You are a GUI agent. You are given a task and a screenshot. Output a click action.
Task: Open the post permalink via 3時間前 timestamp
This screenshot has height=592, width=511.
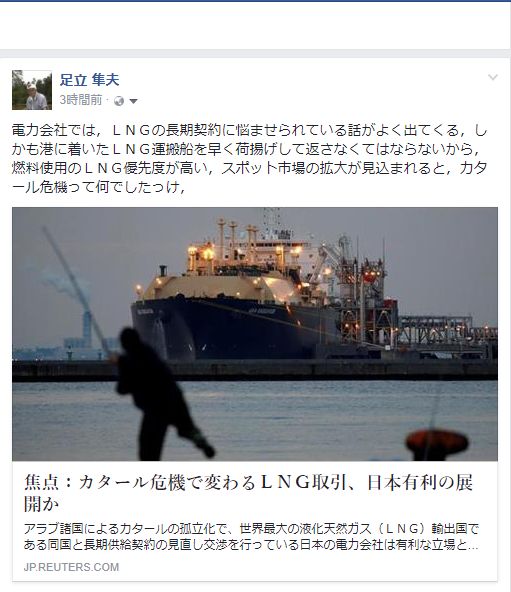pyautogui.click(x=80, y=100)
